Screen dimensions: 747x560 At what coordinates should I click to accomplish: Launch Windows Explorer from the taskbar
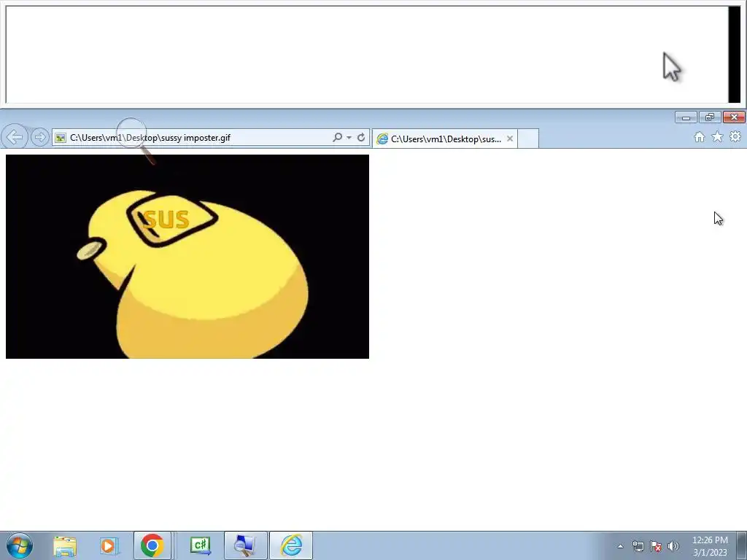[65, 546]
